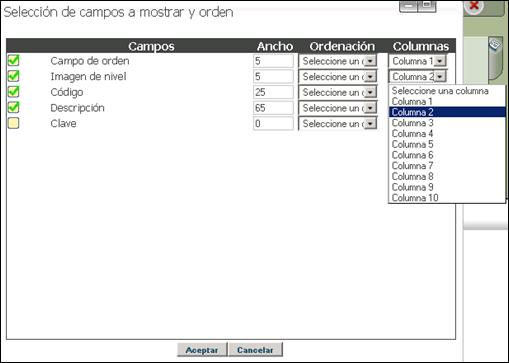This screenshot has width=509, height=363.
Task: Edit the Ancho value for Campo de orden
Action: point(273,61)
